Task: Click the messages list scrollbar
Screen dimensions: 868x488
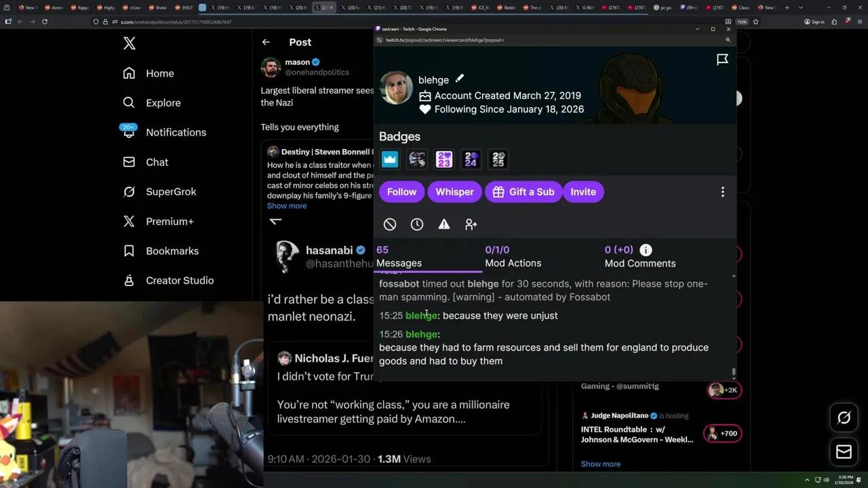Action: 733,372
